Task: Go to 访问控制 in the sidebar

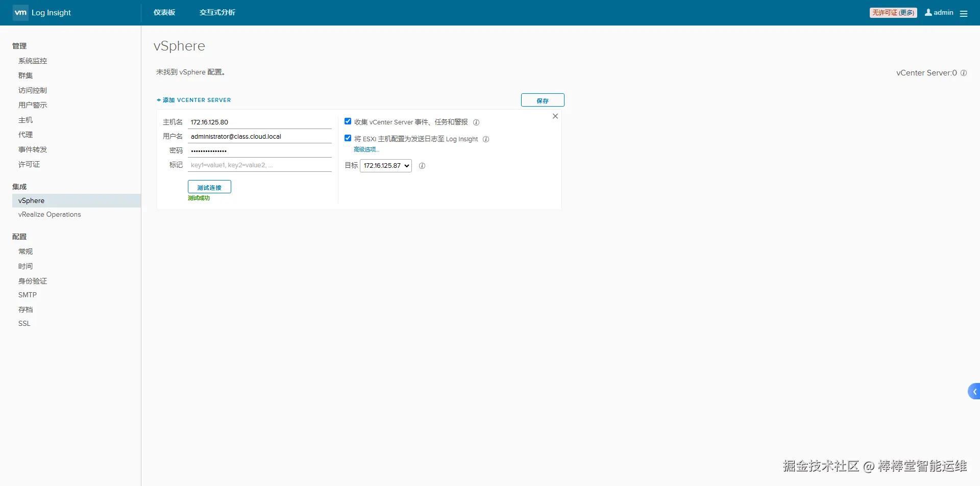Action: click(33, 90)
